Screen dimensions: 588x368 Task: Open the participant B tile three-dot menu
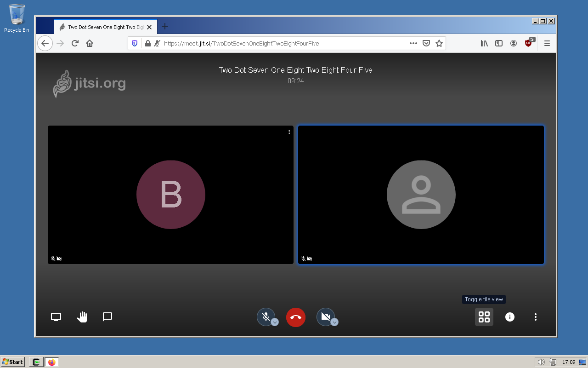(289, 132)
